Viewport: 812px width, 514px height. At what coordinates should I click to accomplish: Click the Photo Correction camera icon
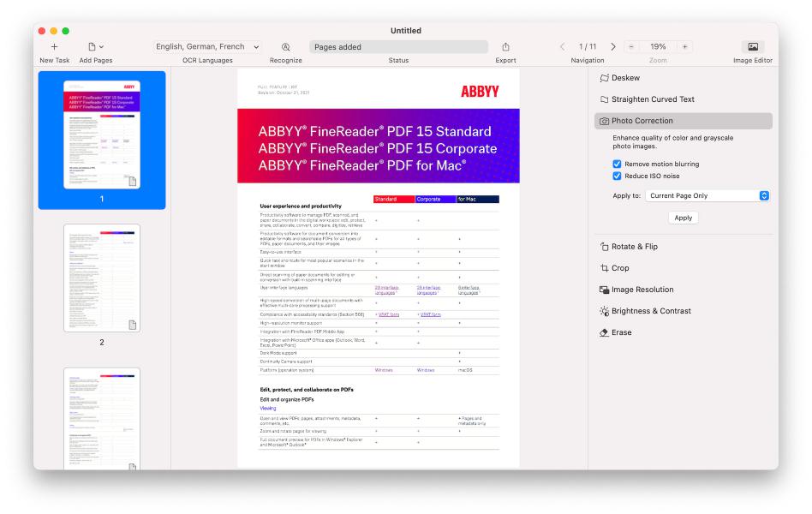click(x=604, y=121)
